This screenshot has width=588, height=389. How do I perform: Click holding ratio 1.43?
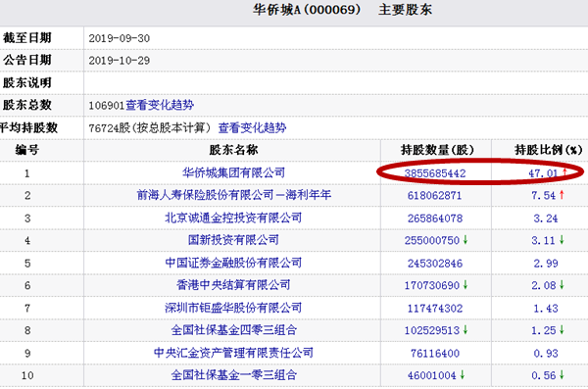pyautogui.click(x=546, y=309)
